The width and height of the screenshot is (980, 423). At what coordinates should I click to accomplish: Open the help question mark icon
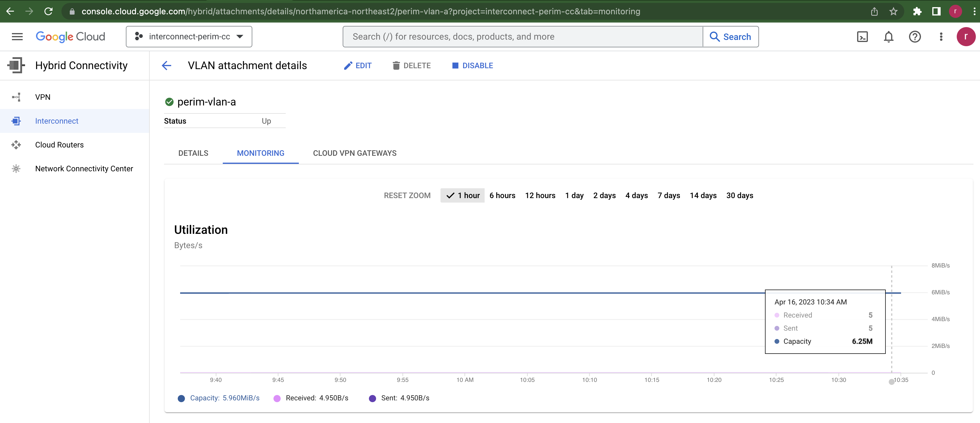point(915,36)
